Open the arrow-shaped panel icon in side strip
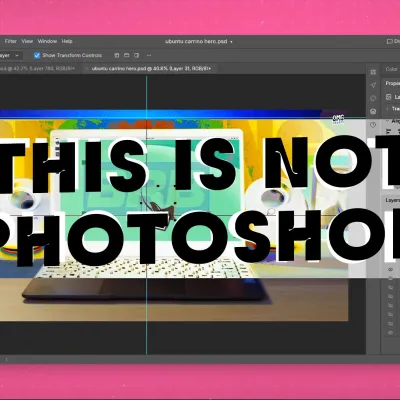The image size is (400, 400). click(373, 85)
